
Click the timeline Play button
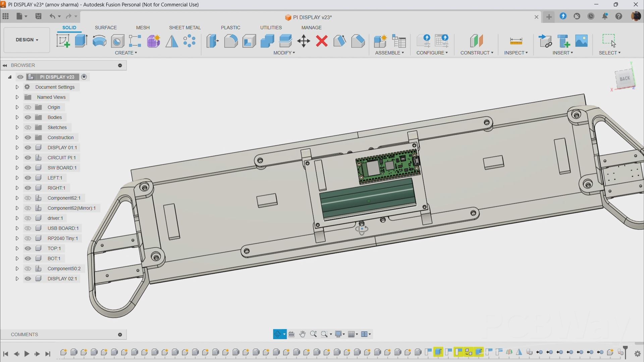tap(27, 354)
